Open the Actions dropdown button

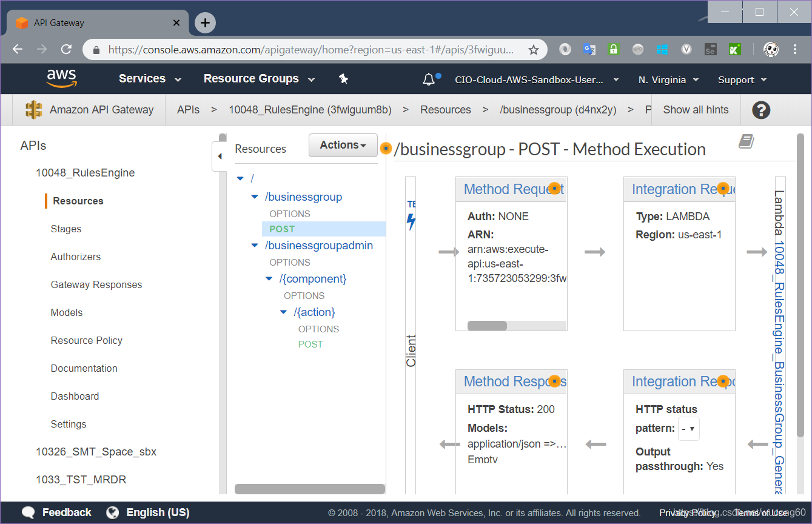pyautogui.click(x=343, y=145)
